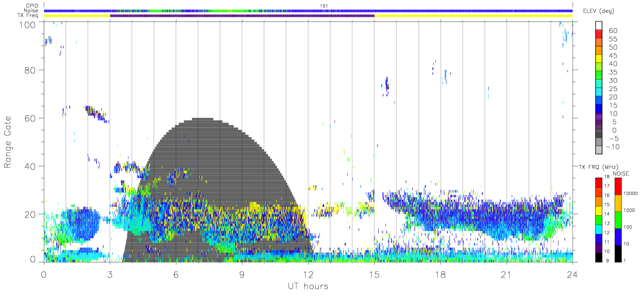Image resolution: width=644 pixels, height=297 pixels.
Task: Click the 24 tick on UT hours axis
Action: (x=573, y=274)
